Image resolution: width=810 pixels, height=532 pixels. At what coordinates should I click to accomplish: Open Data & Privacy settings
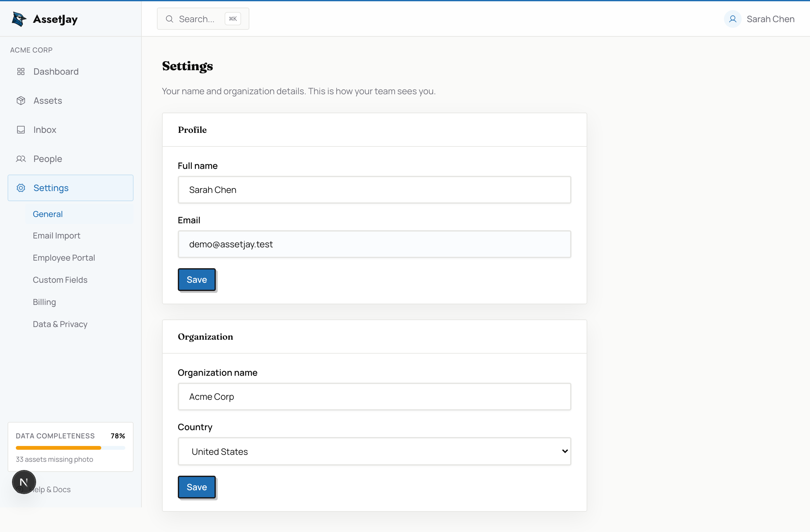point(60,324)
